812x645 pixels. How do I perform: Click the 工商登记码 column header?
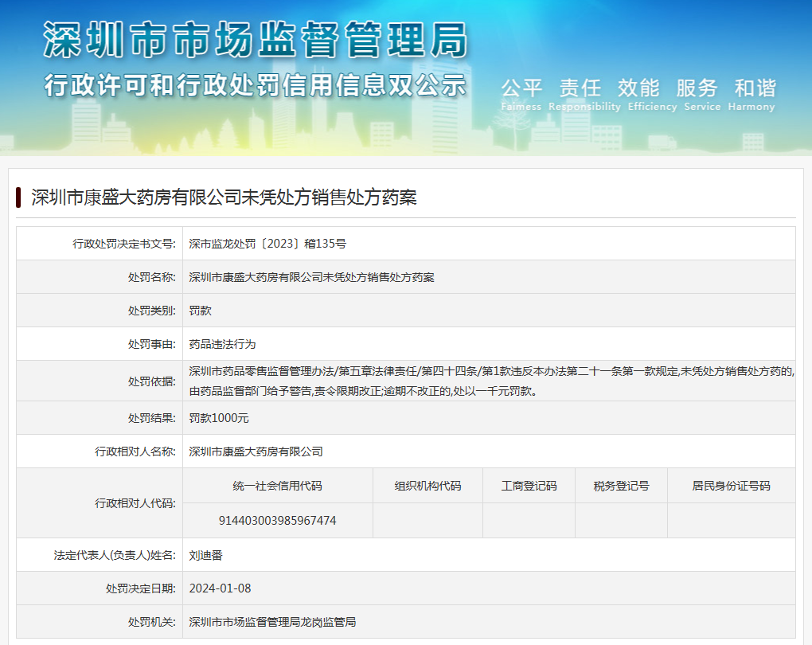click(529, 486)
